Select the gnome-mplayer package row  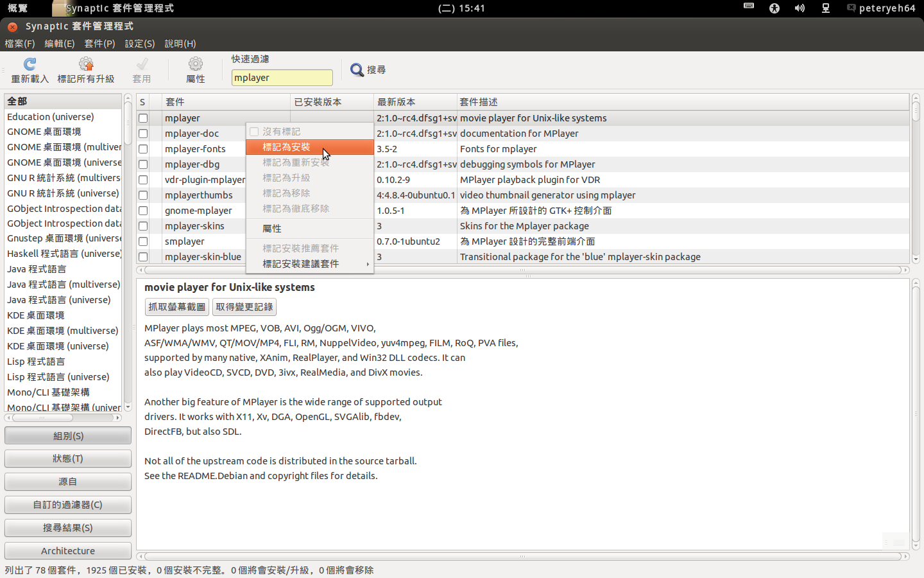tap(523, 211)
